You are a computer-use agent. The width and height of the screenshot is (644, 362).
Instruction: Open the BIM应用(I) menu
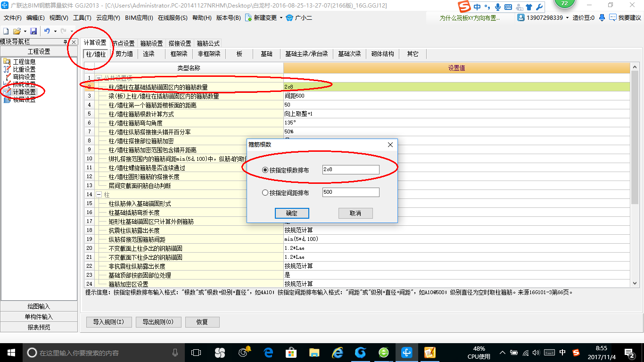[x=139, y=18]
